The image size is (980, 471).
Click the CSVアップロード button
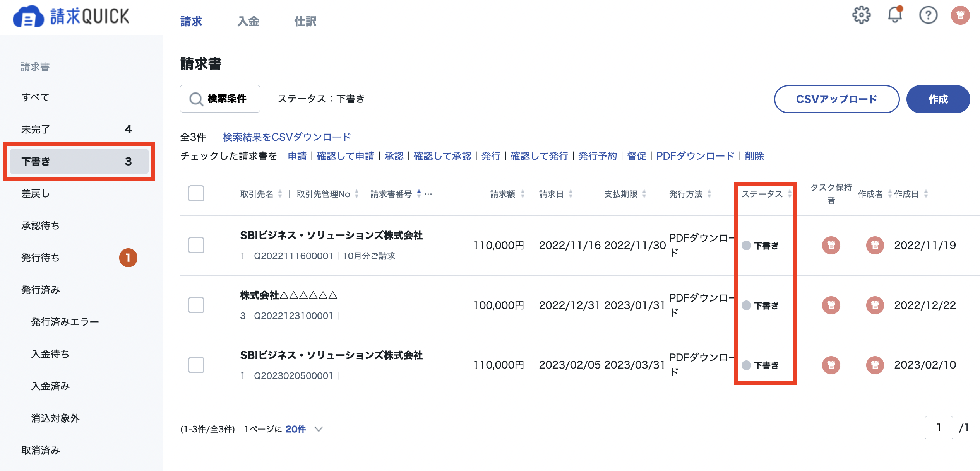coord(837,99)
